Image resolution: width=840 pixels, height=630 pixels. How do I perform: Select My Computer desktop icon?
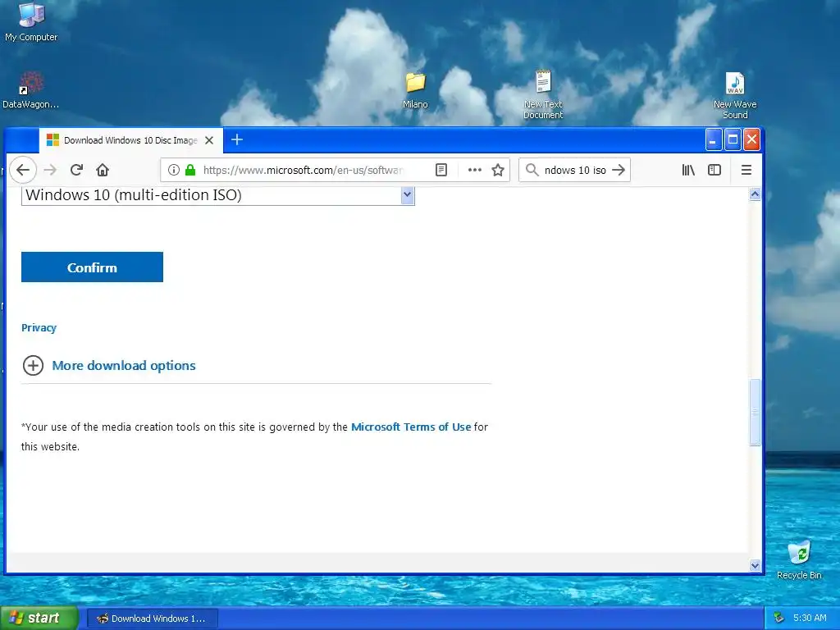click(x=31, y=22)
